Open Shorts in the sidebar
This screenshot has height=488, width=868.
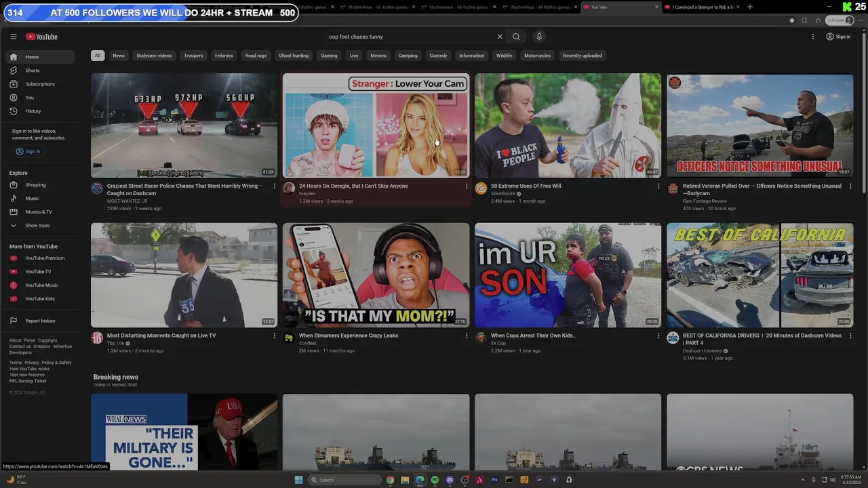[39, 70]
